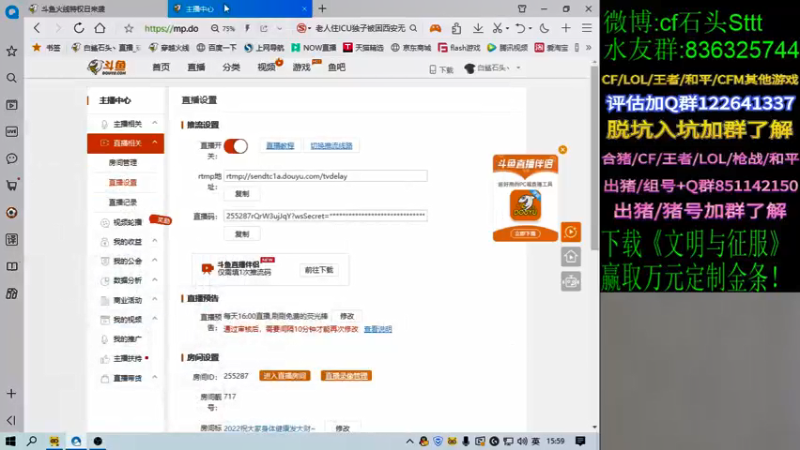Expand the 数据分析 sidebar section
This screenshot has width=800, height=450.
[155, 280]
